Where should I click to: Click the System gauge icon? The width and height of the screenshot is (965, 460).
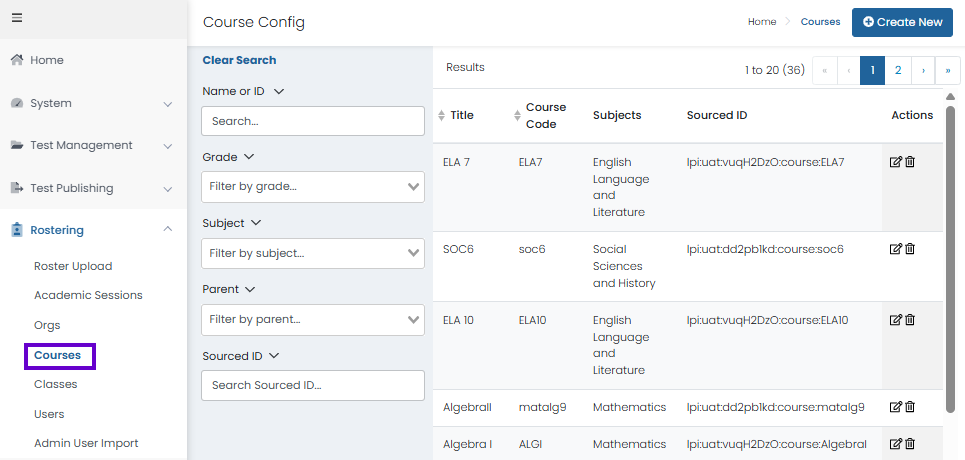(x=17, y=103)
